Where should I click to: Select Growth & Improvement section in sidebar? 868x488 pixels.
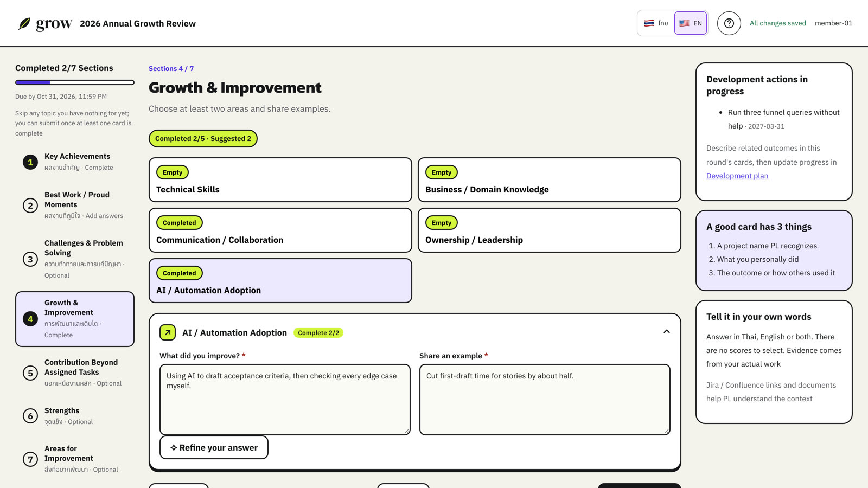click(75, 319)
